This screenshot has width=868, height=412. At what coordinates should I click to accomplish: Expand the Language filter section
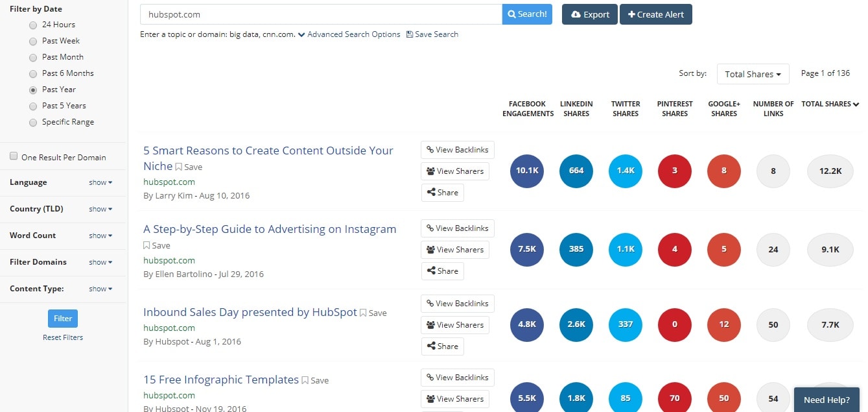click(x=100, y=182)
